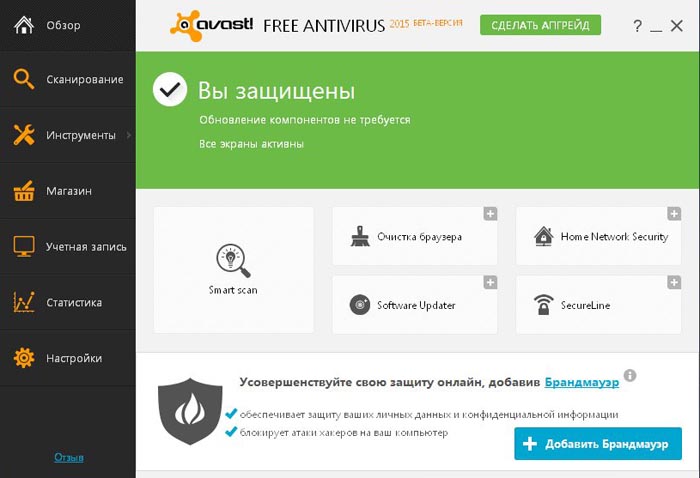This screenshot has height=478, width=700.
Task: Select the Магазин menu item
Action: click(x=68, y=191)
